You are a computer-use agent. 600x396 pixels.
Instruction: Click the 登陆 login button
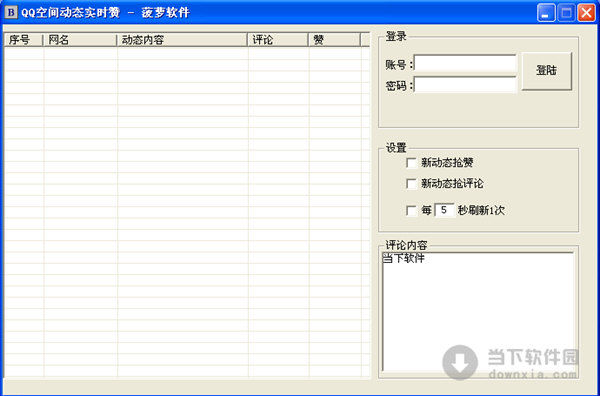(x=546, y=71)
